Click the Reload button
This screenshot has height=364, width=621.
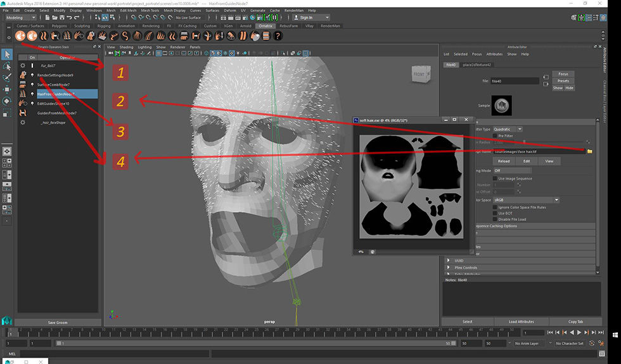504,161
